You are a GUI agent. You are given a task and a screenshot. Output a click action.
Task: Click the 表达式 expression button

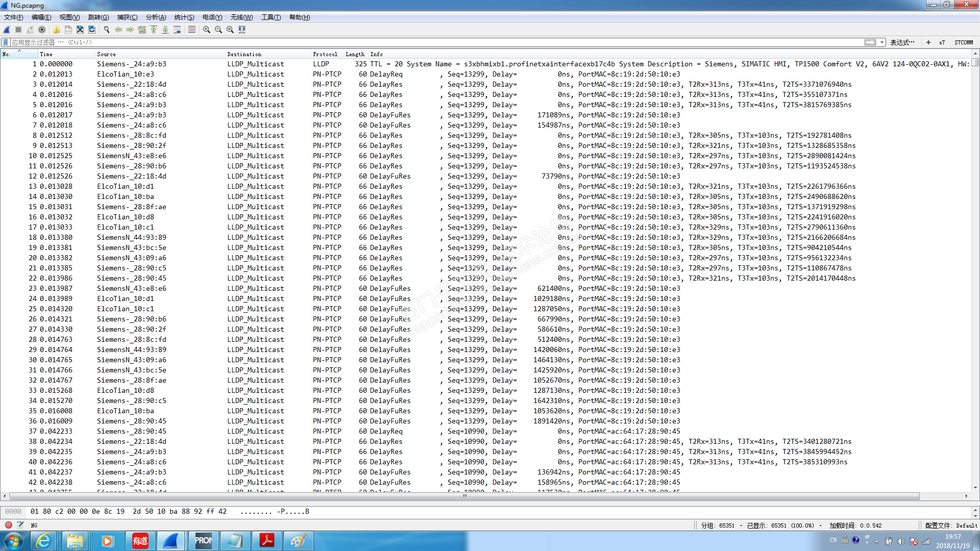point(902,42)
